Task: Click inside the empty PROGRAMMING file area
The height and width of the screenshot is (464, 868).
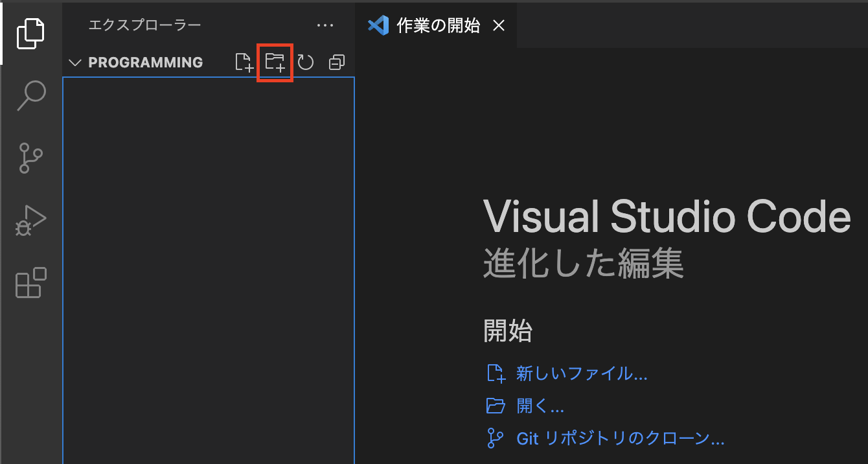Action: (208, 259)
